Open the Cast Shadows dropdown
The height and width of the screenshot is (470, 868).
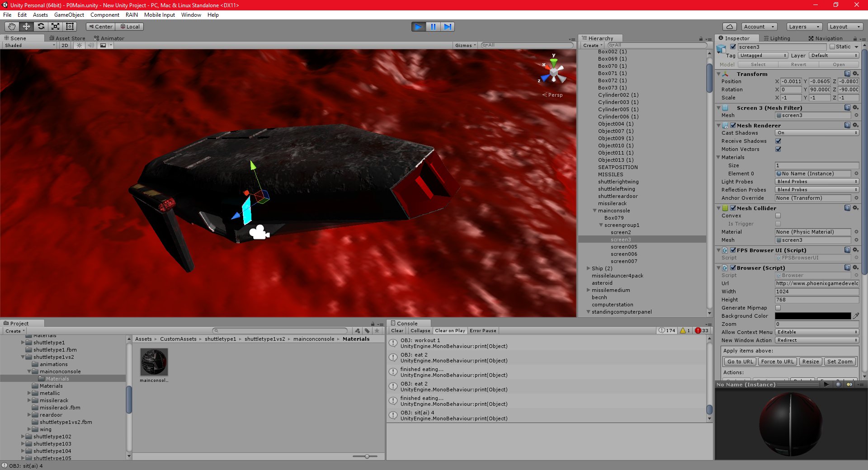817,133
